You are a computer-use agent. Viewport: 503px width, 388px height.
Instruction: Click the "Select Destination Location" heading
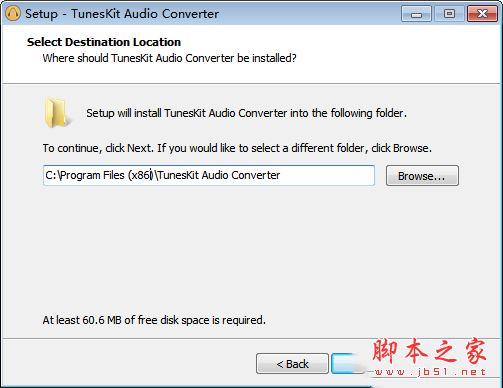[x=104, y=42]
